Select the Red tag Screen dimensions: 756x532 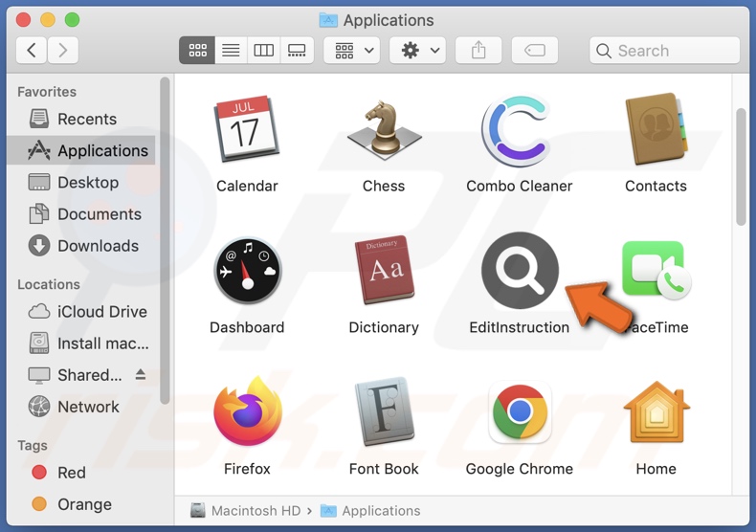point(81,473)
